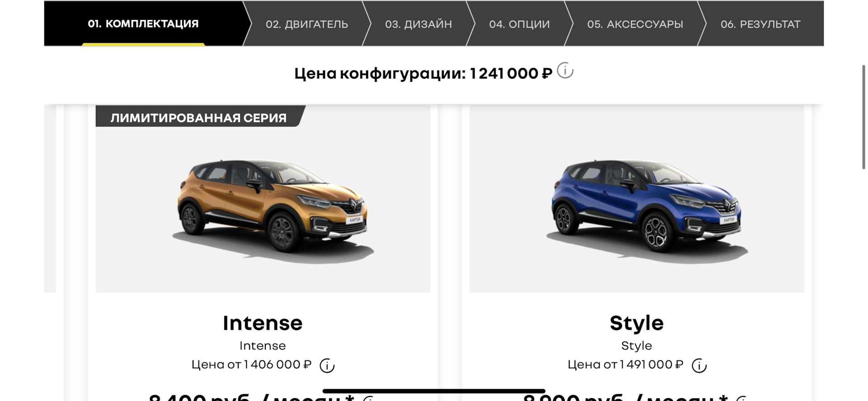The image size is (868, 401).
Task: Click info icon beside Style price
Action: [x=699, y=365]
